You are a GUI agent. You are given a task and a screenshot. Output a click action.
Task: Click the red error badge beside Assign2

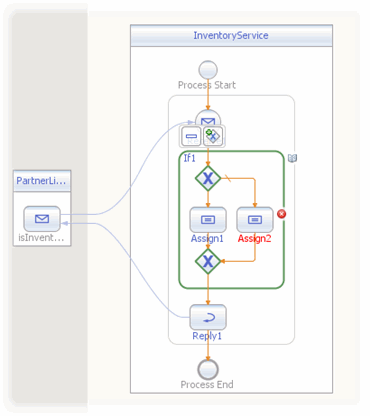coord(282,214)
